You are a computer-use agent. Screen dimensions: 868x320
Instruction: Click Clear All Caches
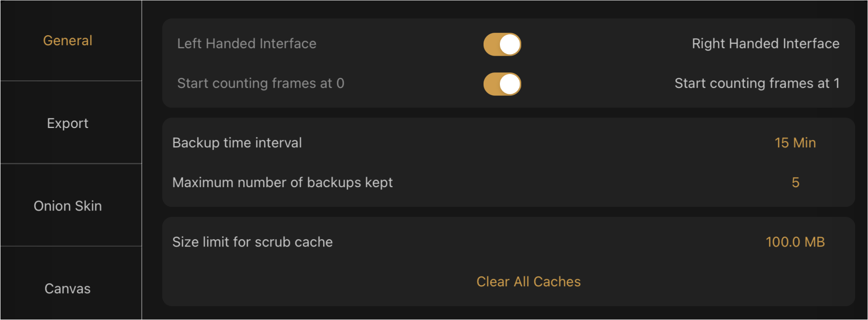tap(528, 281)
